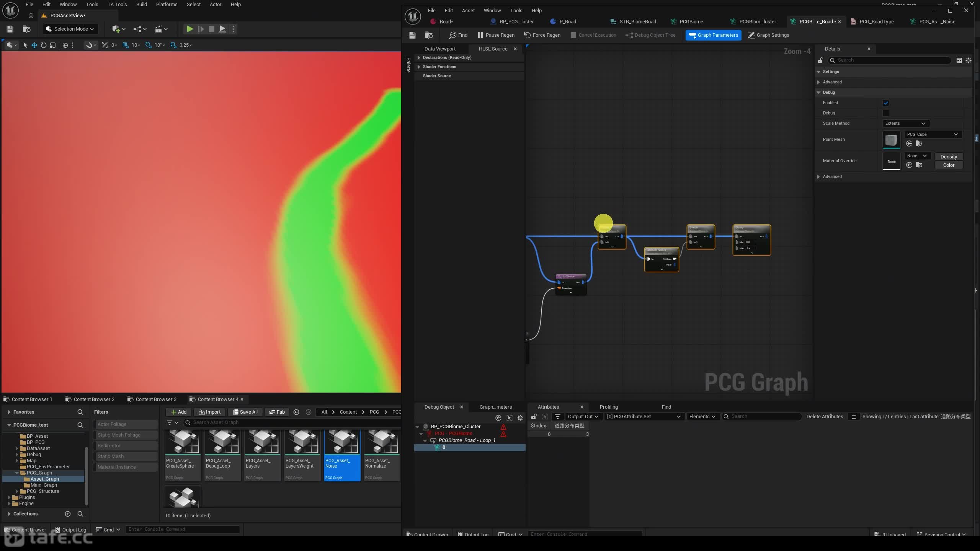The image size is (980, 551).
Task: Click the green Play button in level toolbar
Action: [x=189, y=29]
